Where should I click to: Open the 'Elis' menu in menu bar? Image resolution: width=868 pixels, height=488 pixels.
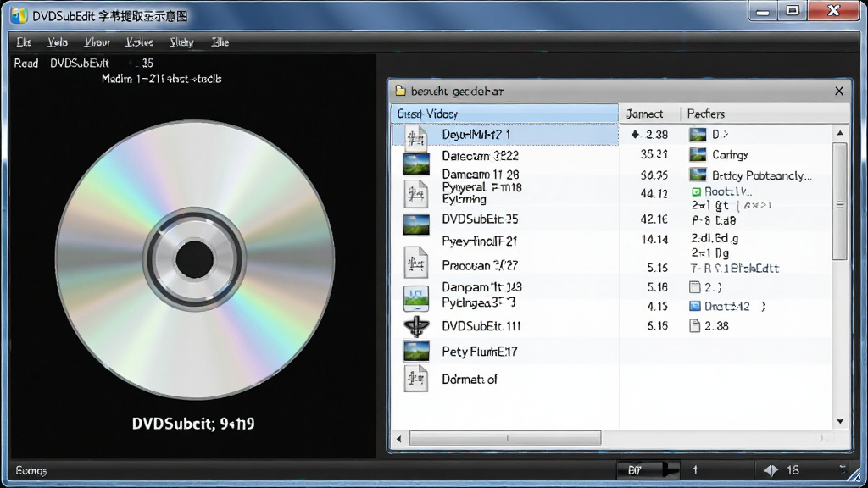coord(24,42)
